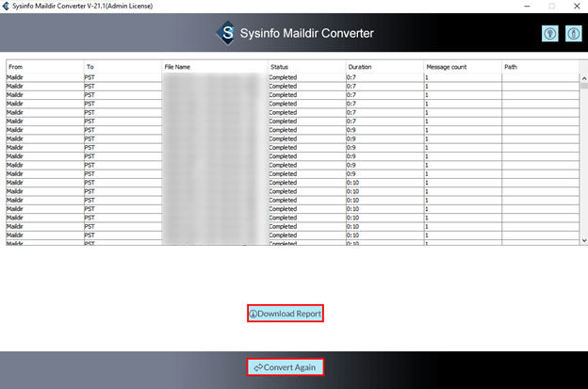Select the File Name column header

[215, 67]
